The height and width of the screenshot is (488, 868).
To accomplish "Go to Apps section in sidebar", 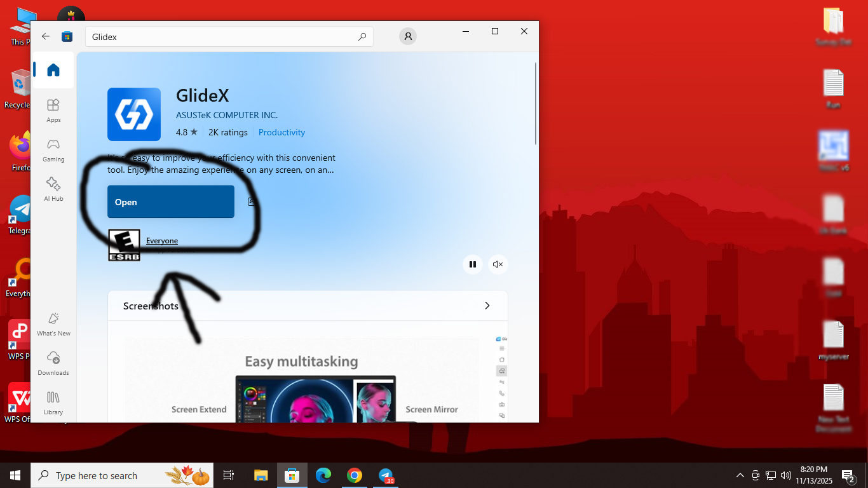I will point(53,111).
